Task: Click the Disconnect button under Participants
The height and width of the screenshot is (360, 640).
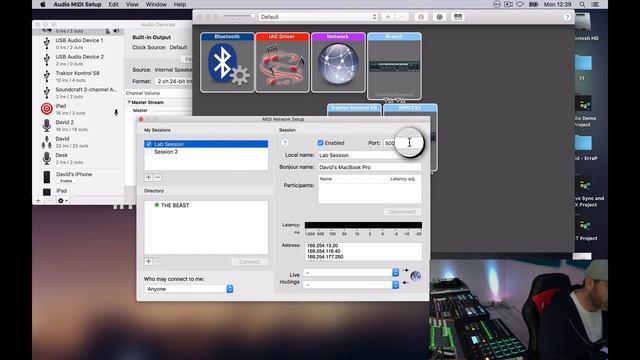Action: tap(402, 212)
